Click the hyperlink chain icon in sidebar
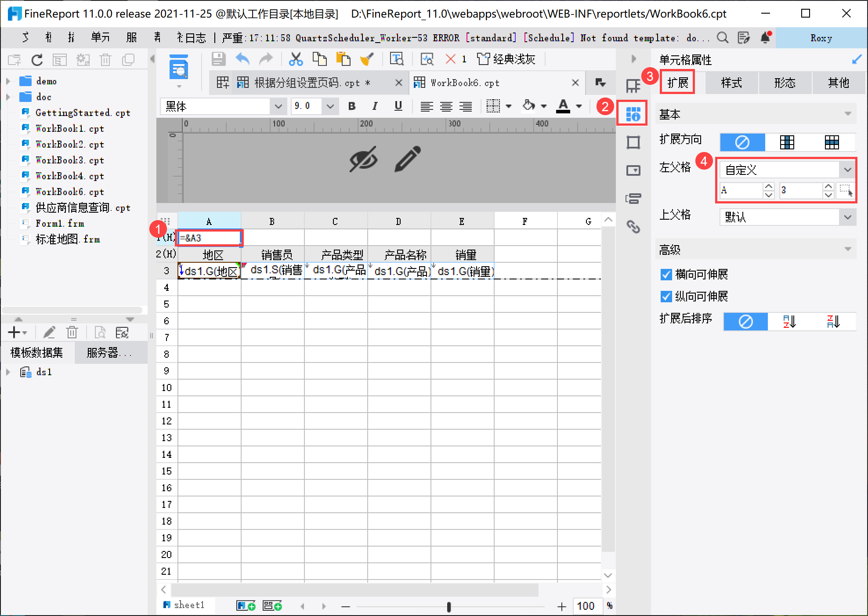868x616 pixels. [633, 226]
